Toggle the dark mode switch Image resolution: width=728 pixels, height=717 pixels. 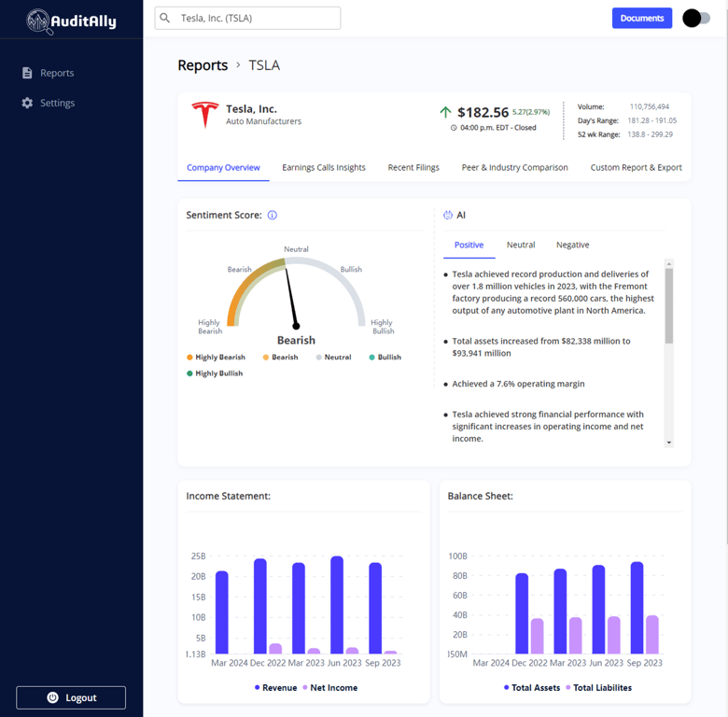pyautogui.click(x=696, y=18)
